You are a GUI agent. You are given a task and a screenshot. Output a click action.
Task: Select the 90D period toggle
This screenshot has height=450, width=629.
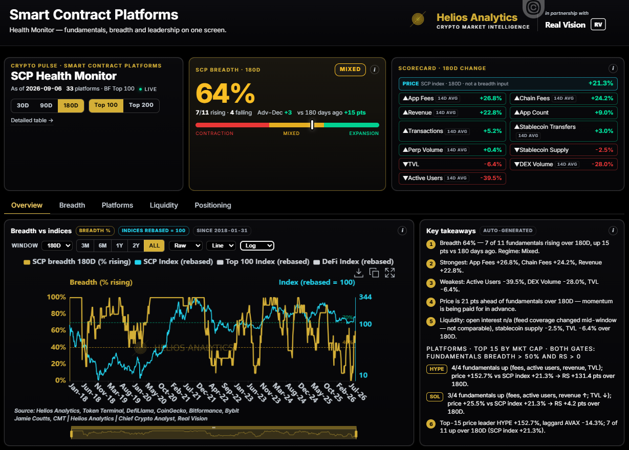pyautogui.click(x=46, y=105)
